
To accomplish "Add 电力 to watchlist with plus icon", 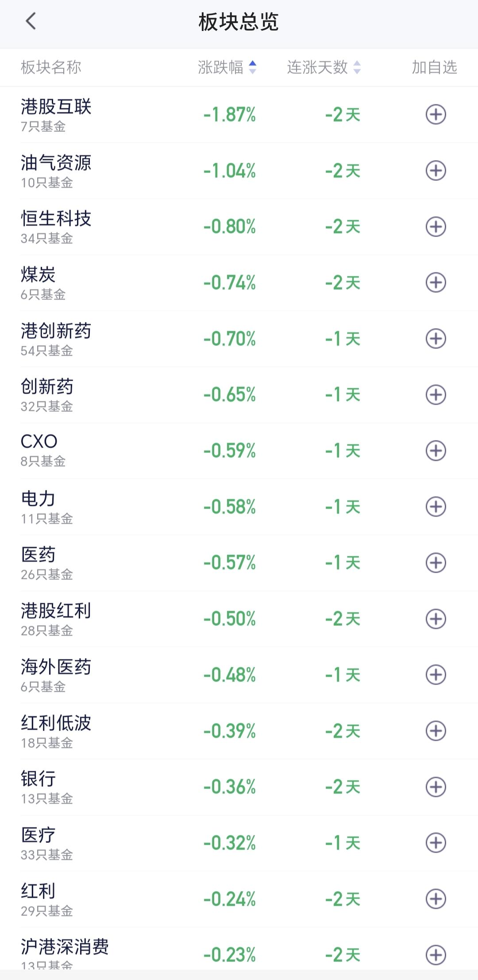I will pos(436,507).
